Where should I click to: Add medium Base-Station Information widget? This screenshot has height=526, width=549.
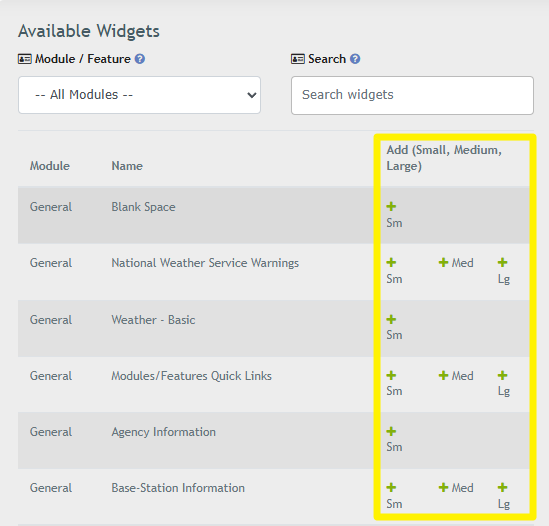pyautogui.click(x=456, y=488)
